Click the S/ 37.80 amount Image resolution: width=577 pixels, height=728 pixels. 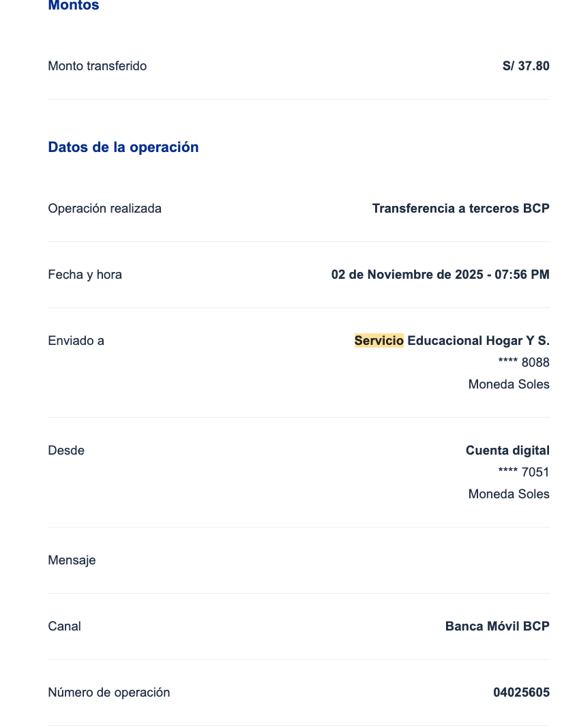[x=525, y=66]
